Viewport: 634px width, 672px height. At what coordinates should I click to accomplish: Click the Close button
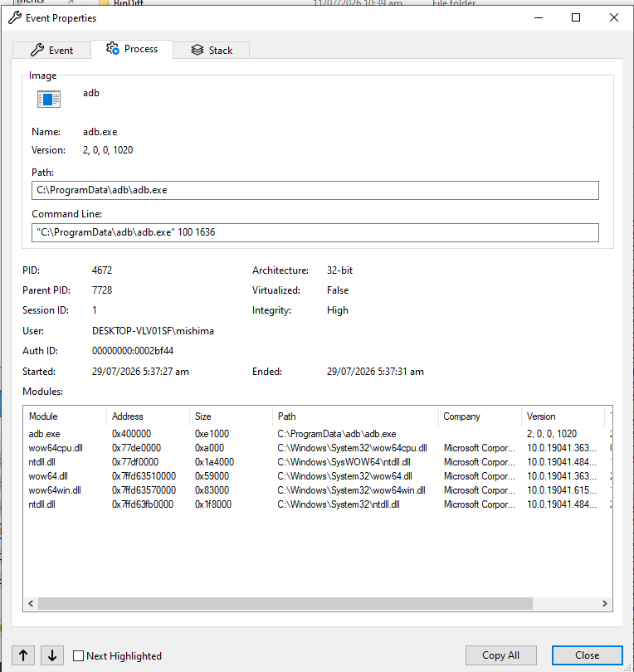tap(588, 655)
